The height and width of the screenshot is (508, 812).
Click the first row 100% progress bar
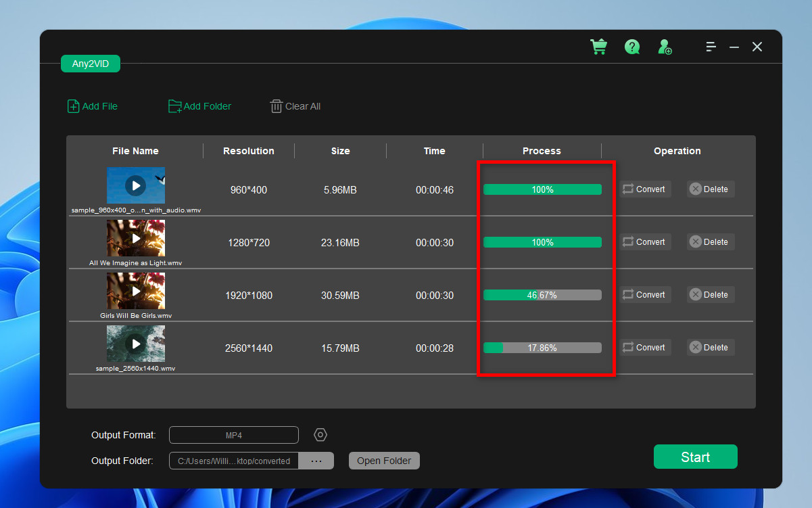[x=542, y=189]
